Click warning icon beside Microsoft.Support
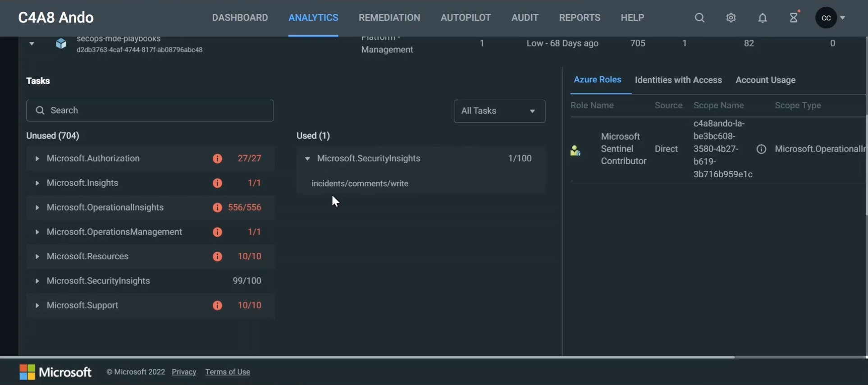The width and height of the screenshot is (868, 385). pos(217,306)
